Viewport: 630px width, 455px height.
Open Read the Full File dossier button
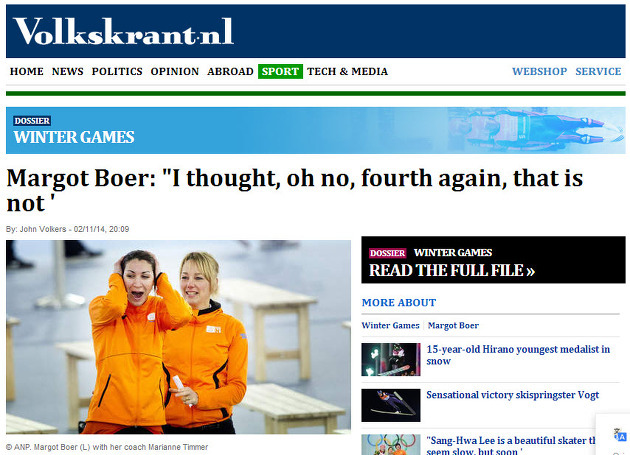click(493, 260)
